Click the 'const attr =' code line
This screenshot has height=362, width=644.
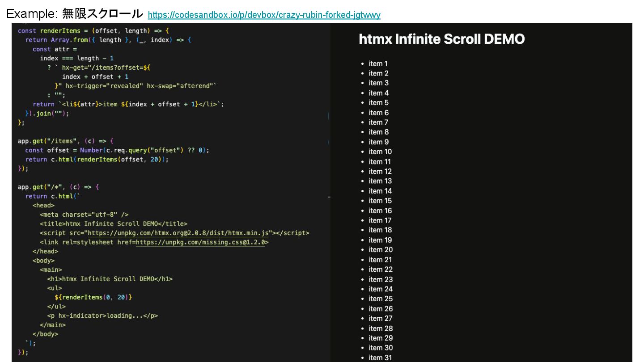point(55,49)
